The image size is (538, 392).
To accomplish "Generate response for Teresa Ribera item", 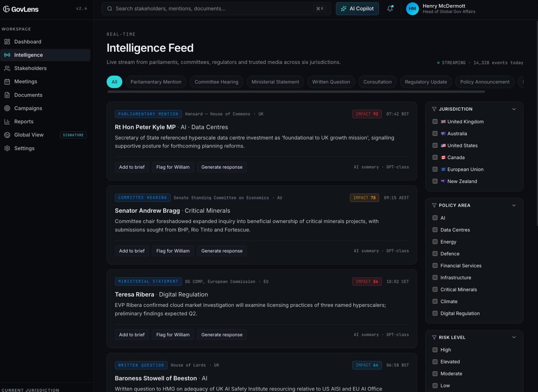I will click(x=222, y=335).
